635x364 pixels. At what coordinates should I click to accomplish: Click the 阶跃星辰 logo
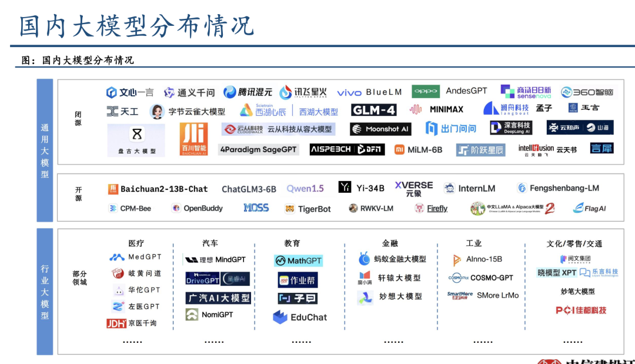point(481,150)
